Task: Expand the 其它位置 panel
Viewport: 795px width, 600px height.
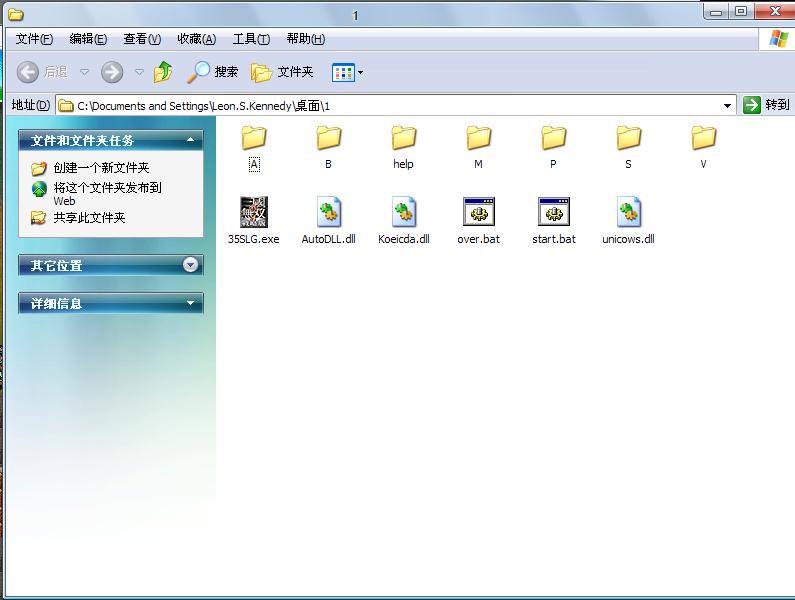Action: point(190,265)
